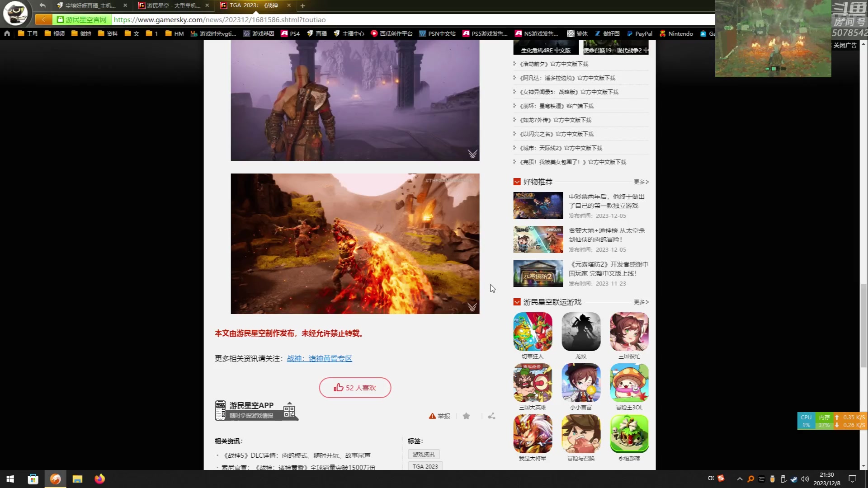Click the 游民星空官网 site identity badge
The image size is (868, 488).
[82, 19]
